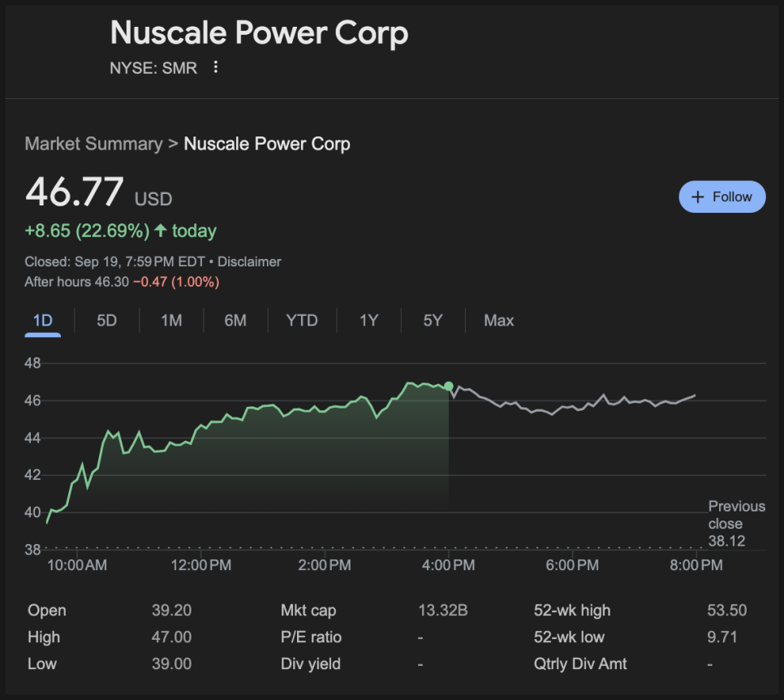Click the Nuscale Power Corp page title
This screenshot has height=700, width=784.
pyautogui.click(x=259, y=32)
